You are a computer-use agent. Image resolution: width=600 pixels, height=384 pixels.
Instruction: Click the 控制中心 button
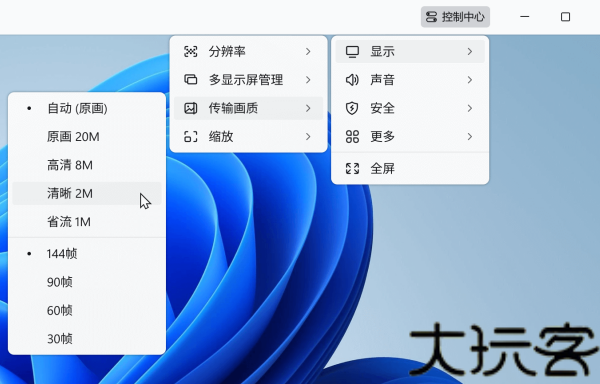coord(455,17)
